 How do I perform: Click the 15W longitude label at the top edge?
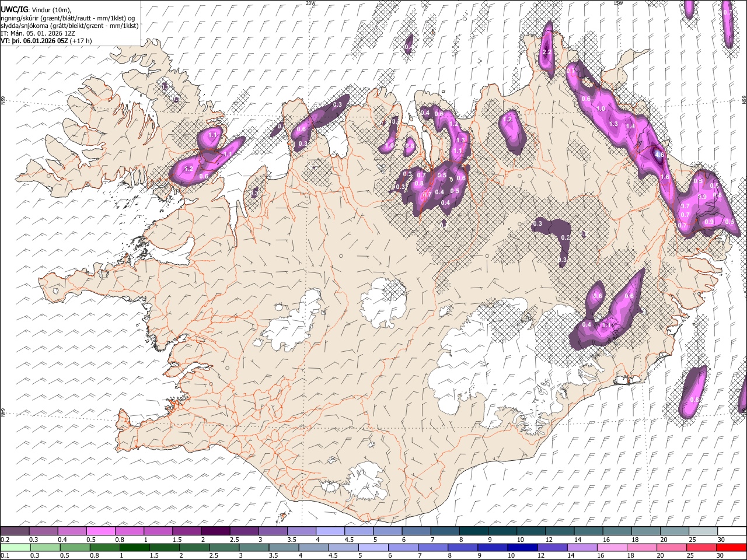(x=617, y=3)
